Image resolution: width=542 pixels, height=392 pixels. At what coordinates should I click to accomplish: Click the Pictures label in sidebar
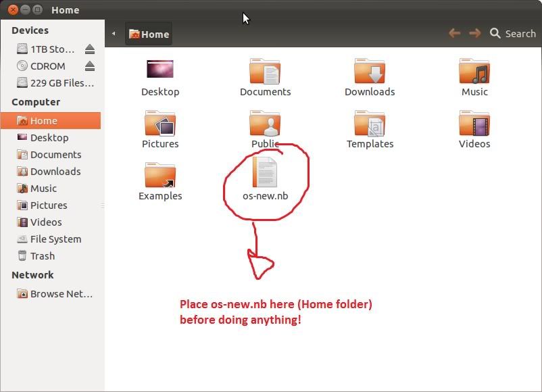click(x=49, y=205)
